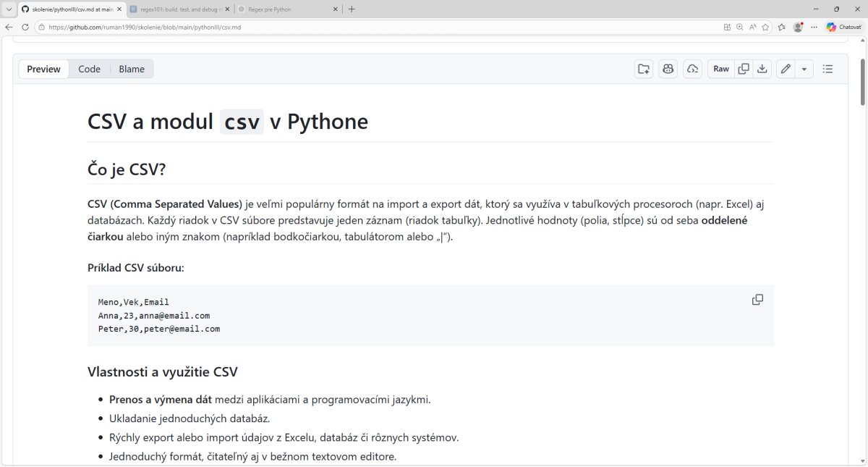Edit this file with pencil icon
The width and height of the screenshot is (868, 467).
786,69
